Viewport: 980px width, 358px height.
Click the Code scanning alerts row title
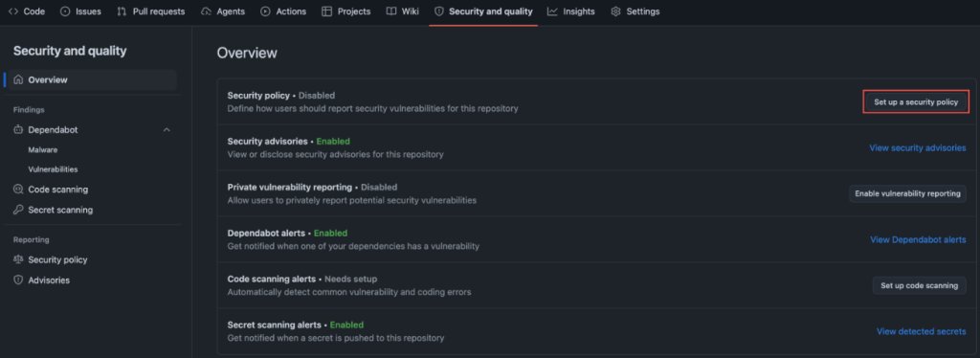click(272, 279)
